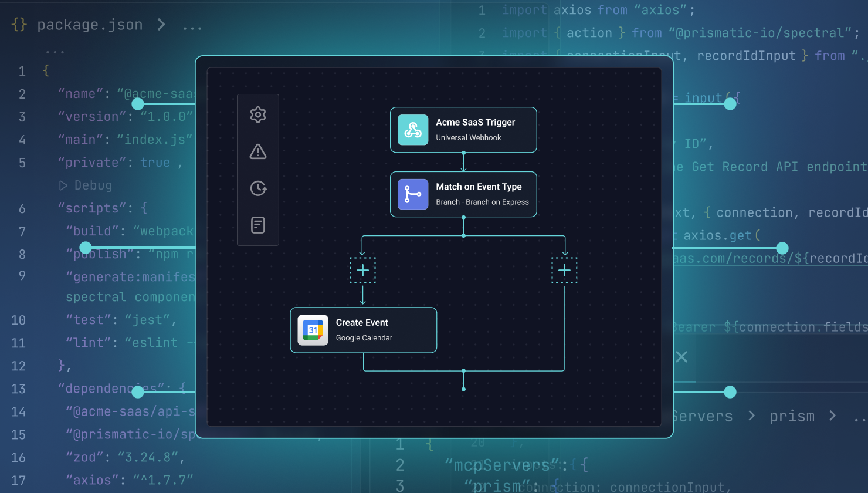Select the prism breadcrumb item
Image resolution: width=868 pixels, height=493 pixels.
coord(792,416)
